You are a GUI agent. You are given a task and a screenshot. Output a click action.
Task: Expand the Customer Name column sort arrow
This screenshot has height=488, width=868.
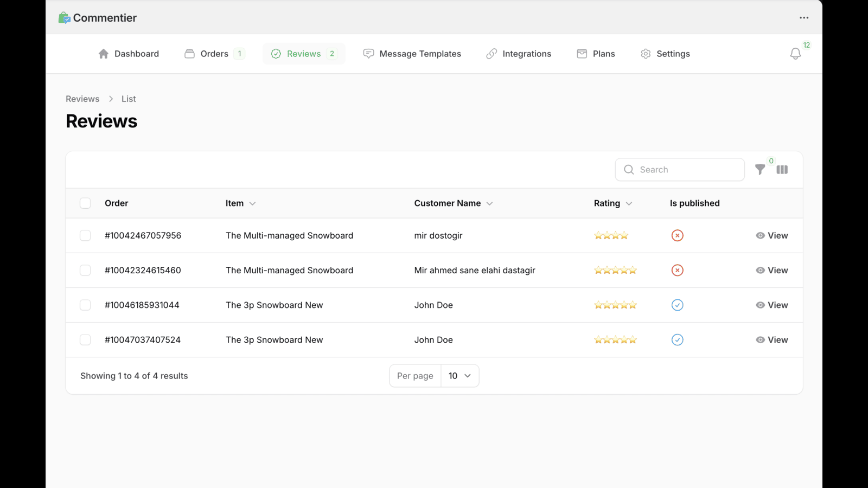coord(489,204)
